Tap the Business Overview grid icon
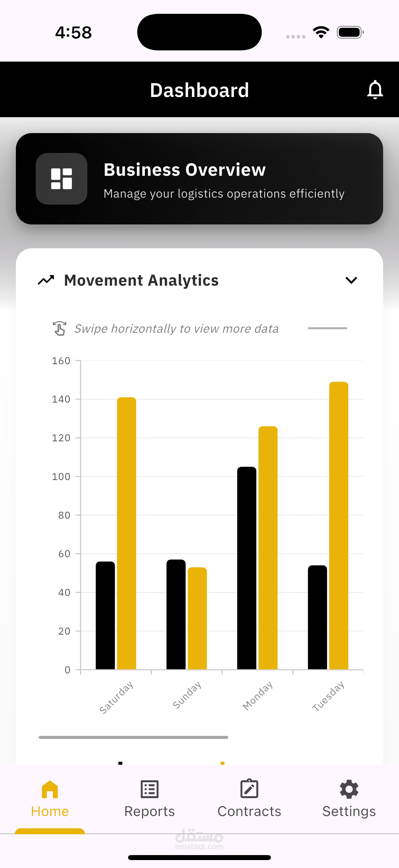399x868 pixels. tap(61, 178)
